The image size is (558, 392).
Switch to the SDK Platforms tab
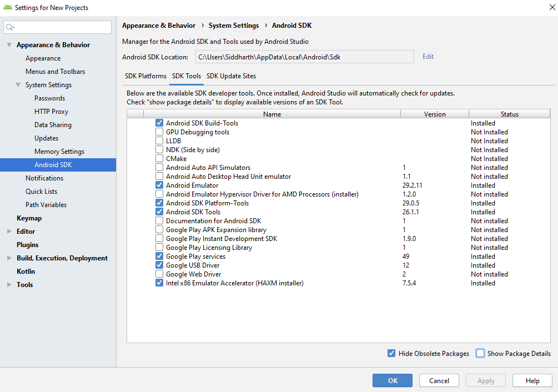(147, 76)
